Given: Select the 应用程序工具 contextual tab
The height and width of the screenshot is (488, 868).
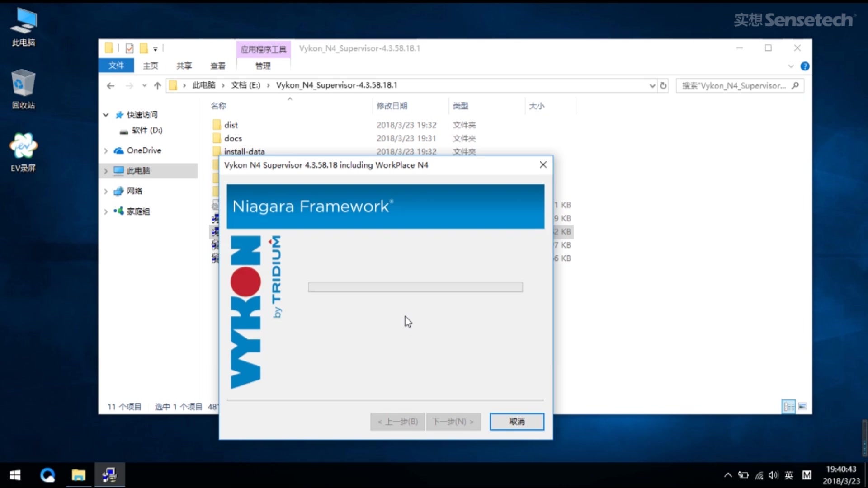Looking at the screenshot, I should click(x=264, y=49).
